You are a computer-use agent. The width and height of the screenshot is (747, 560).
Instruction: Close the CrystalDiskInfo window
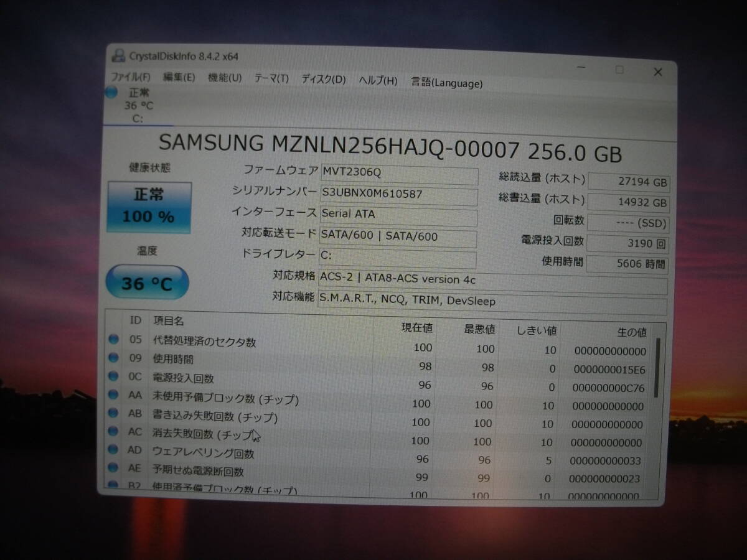tap(658, 72)
